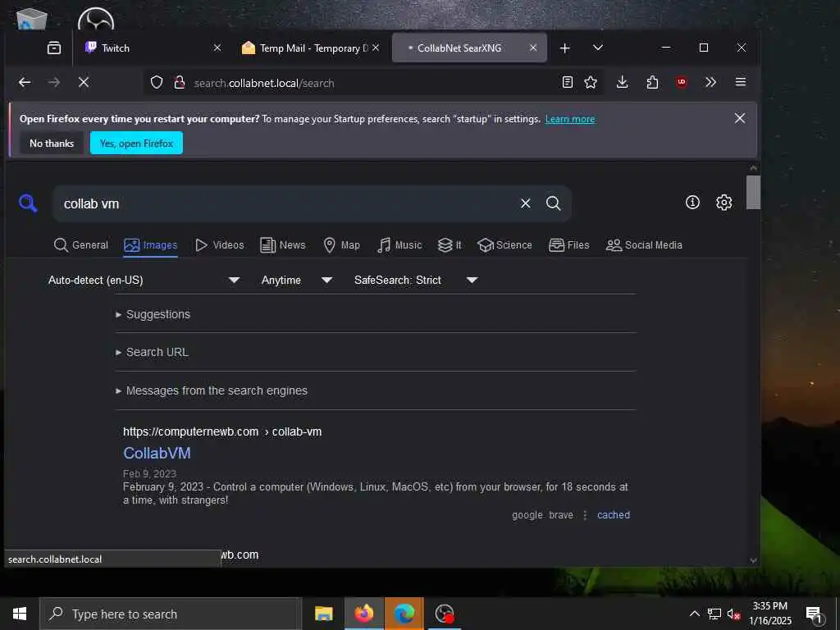Screen dimensions: 840x630
Task: Select the News search category
Action: [283, 244]
